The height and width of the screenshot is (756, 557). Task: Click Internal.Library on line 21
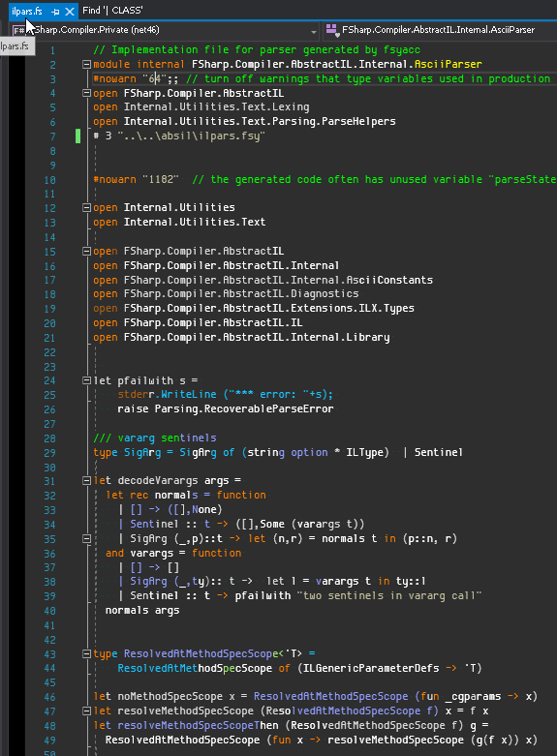pos(340,337)
